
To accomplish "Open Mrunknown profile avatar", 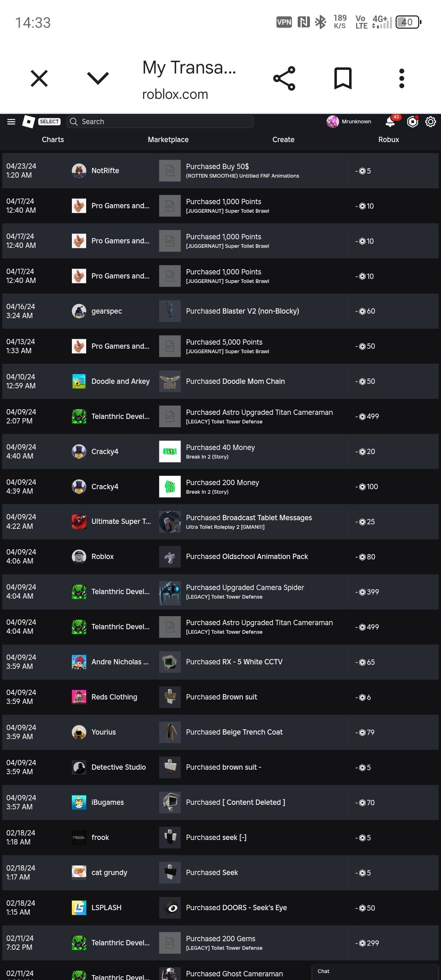I will click(x=332, y=122).
